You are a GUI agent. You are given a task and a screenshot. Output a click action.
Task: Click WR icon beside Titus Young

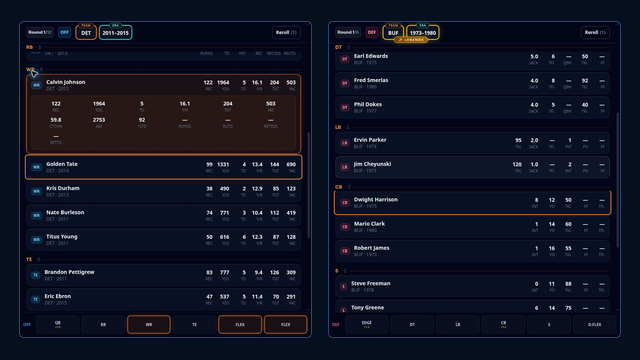[36, 239]
